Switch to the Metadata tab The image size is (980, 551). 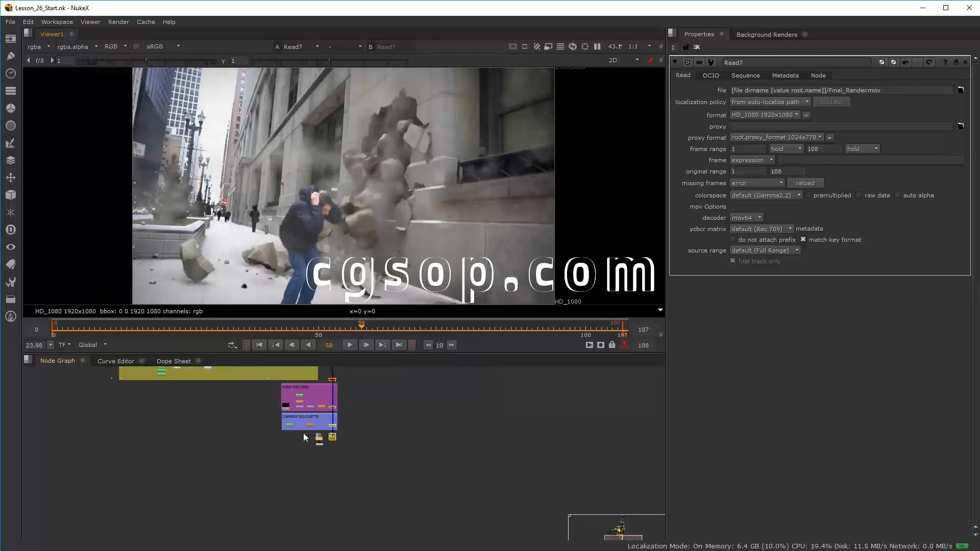point(785,76)
